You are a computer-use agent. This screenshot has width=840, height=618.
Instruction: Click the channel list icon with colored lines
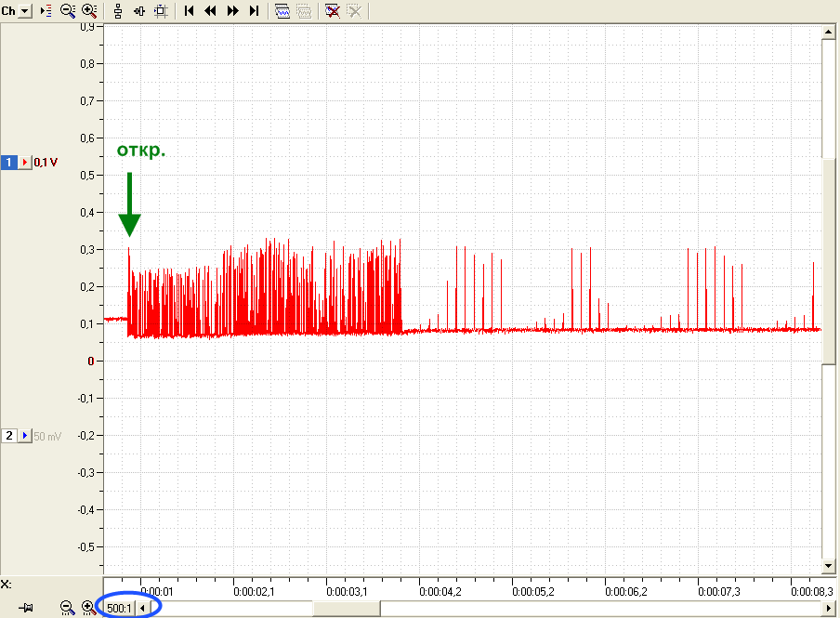[x=46, y=11]
